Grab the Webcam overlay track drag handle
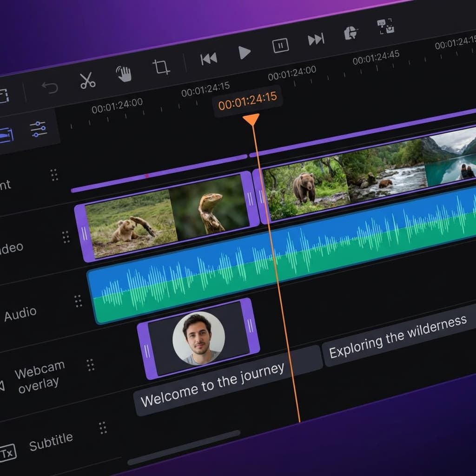 coord(91,365)
